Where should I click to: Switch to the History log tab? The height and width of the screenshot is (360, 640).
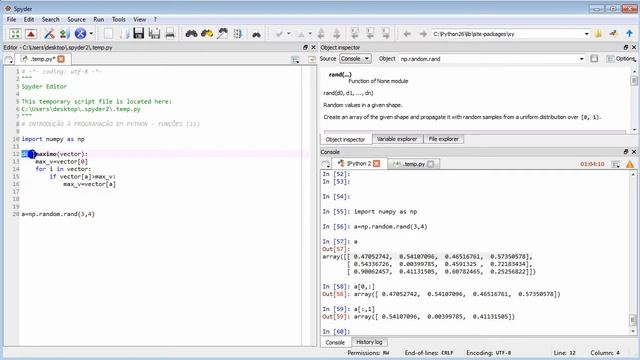click(x=369, y=342)
